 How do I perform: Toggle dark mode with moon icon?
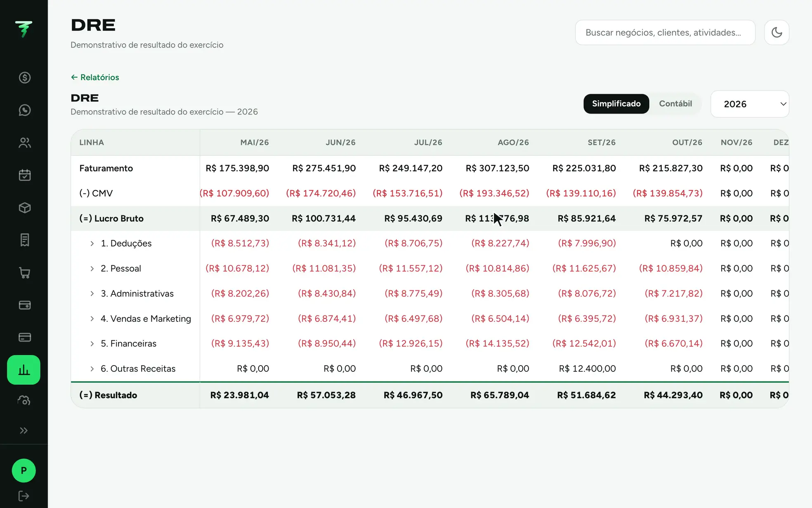777,32
